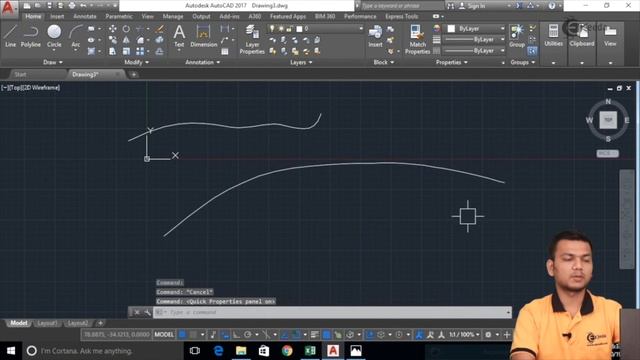
Task: Select the Circle tool
Action: coord(54,36)
